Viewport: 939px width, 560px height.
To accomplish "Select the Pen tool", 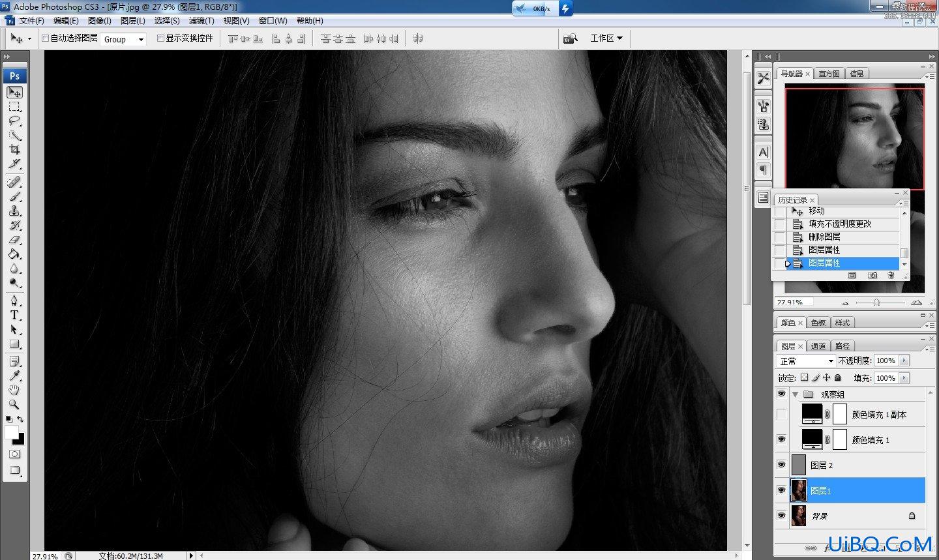I will (14, 301).
